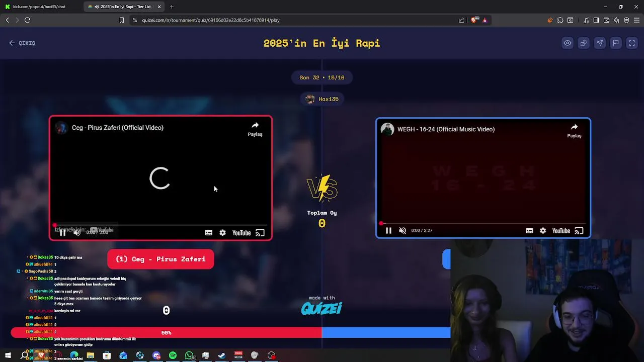Open Brave Shields lion icon
Viewport: 644px width, 362px height.
tap(475, 20)
